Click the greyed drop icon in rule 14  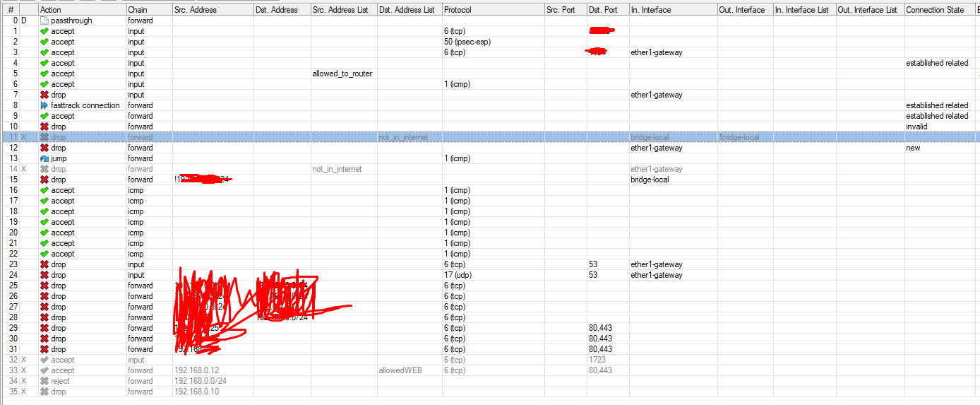click(x=44, y=169)
